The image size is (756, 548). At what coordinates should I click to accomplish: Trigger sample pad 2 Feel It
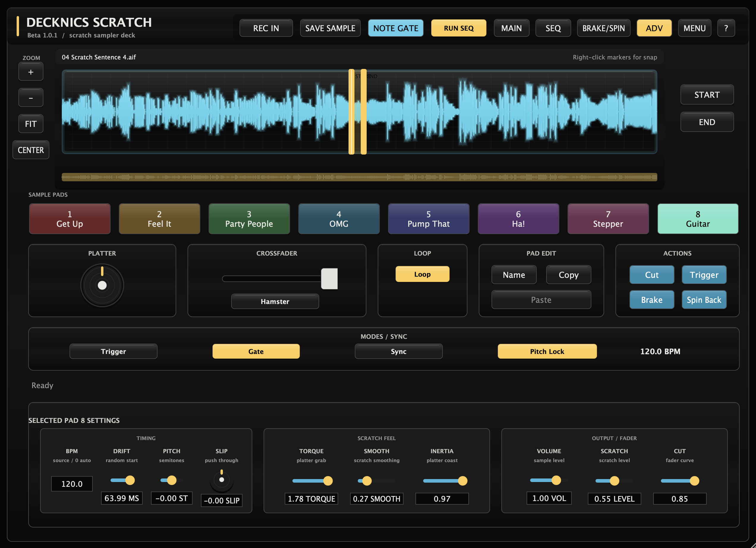[159, 219]
